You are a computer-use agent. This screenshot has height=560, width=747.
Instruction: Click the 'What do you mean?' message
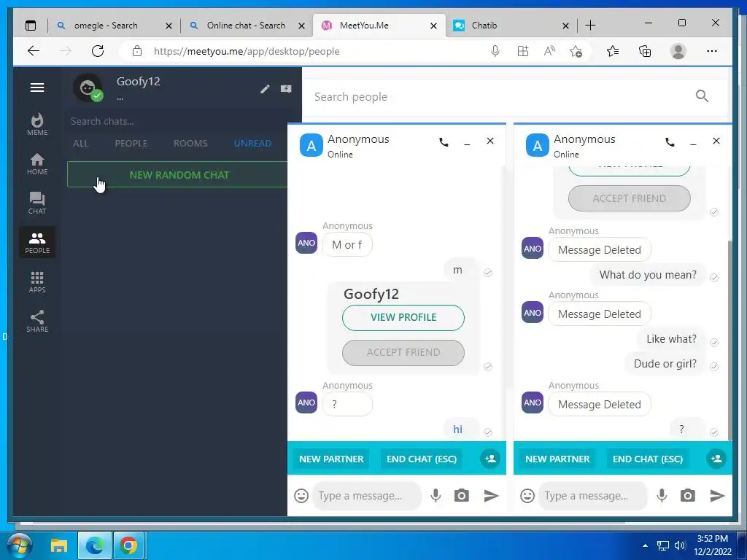point(648,275)
